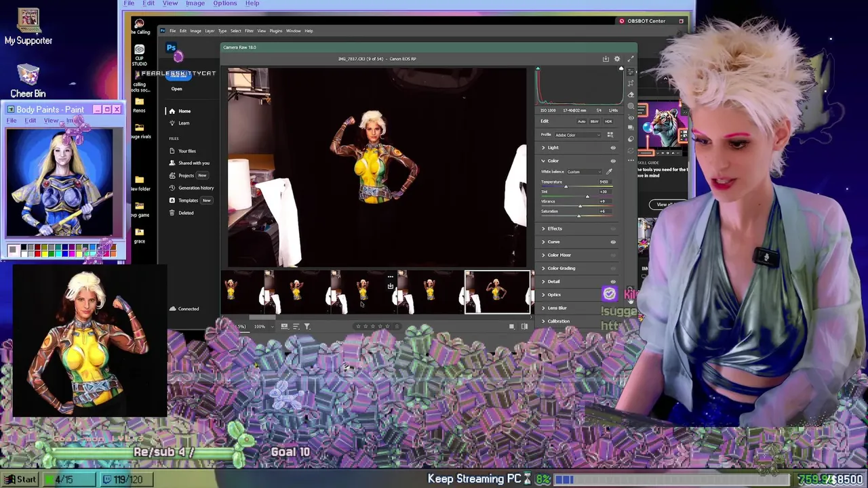Select the Healing eraser tool in Camera Raw
The height and width of the screenshot is (488, 868).
(631, 95)
